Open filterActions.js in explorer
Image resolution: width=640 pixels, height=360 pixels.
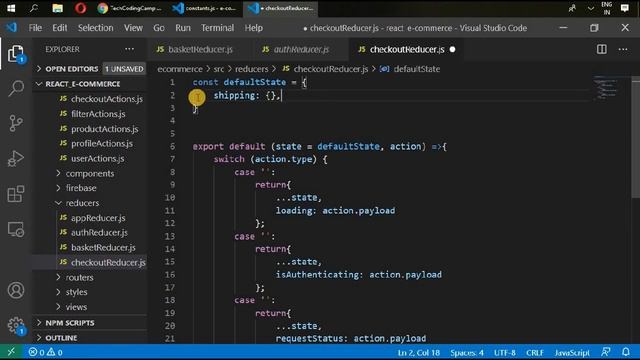[98, 114]
